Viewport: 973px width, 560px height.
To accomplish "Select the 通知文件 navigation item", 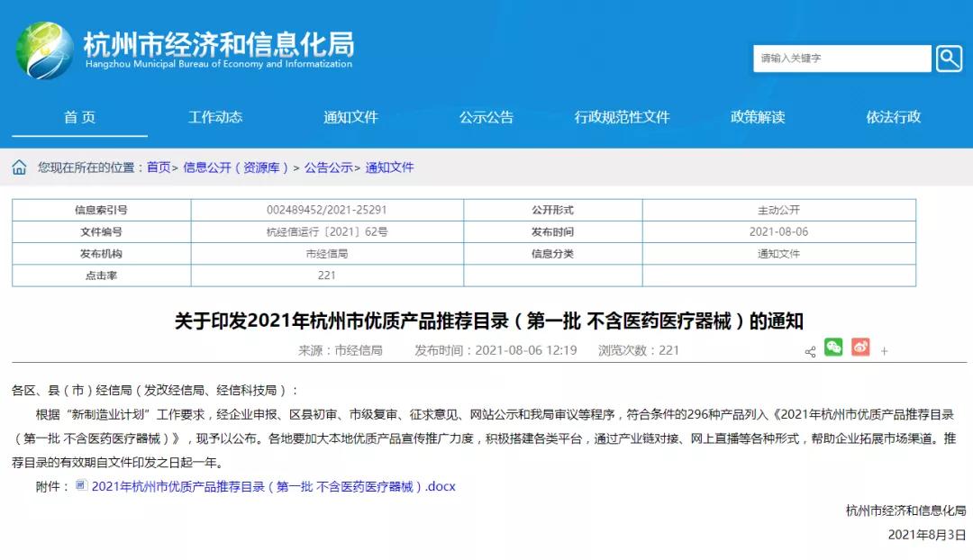I will tap(351, 117).
